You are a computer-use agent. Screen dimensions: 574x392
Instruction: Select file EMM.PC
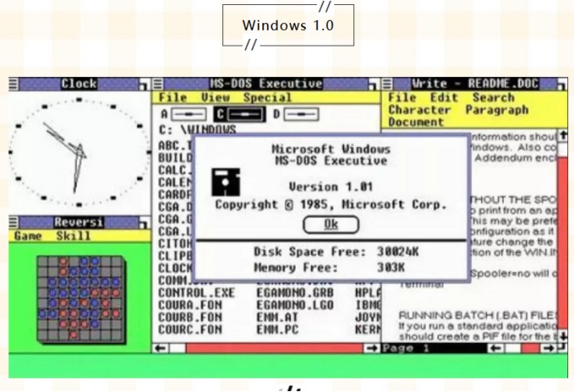click(277, 330)
